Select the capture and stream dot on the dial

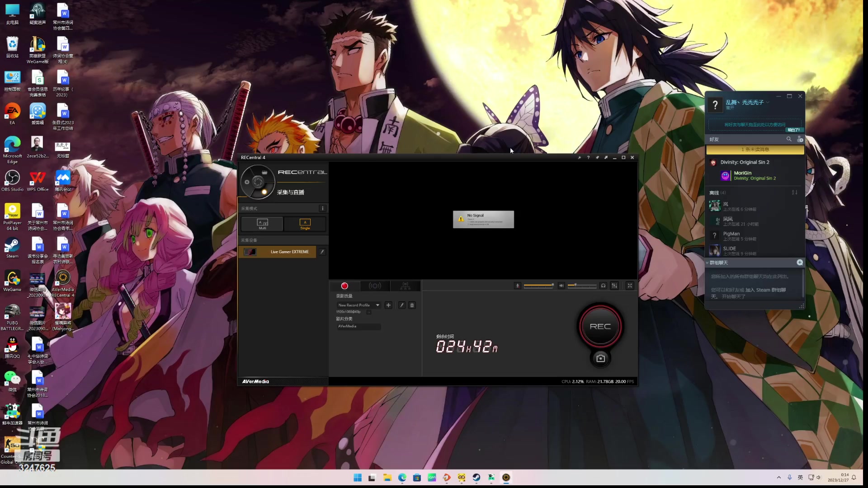(264, 192)
